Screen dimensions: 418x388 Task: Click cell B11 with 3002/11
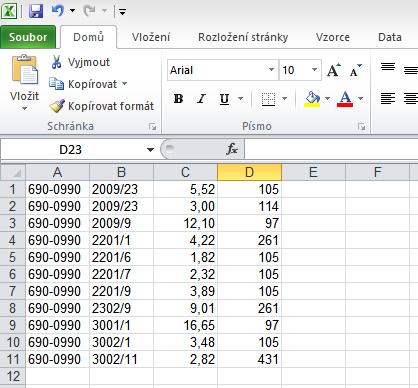[x=121, y=359]
